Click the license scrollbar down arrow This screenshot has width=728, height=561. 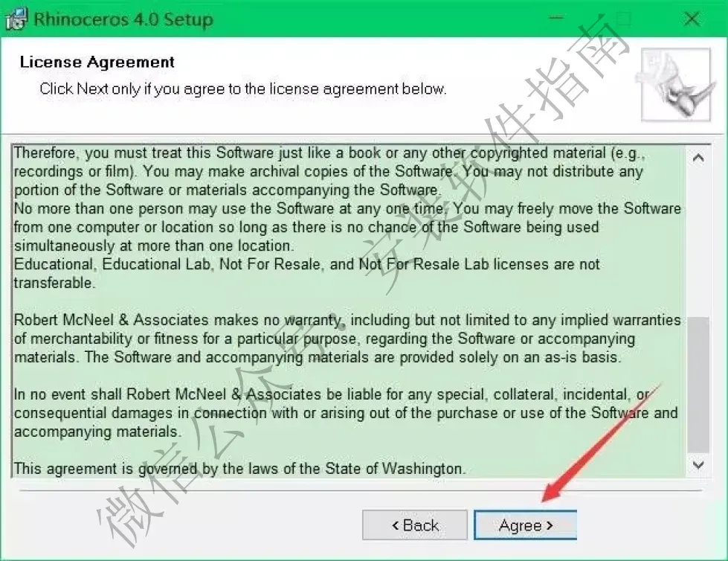pos(698,465)
